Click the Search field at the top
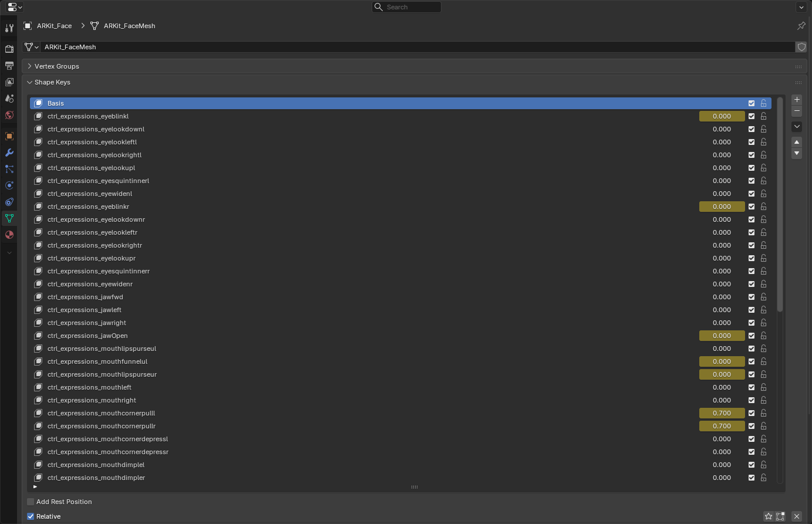 (406, 7)
